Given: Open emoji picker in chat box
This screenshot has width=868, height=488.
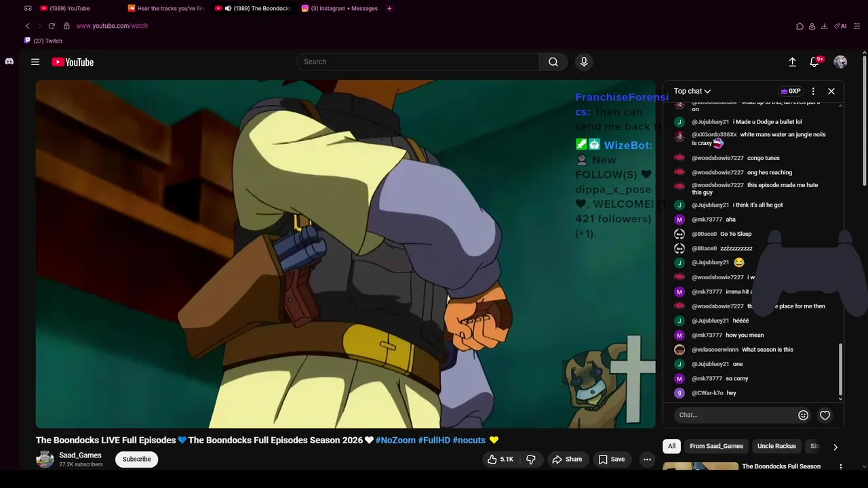Looking at the screenshot, I should pos(803,415).
